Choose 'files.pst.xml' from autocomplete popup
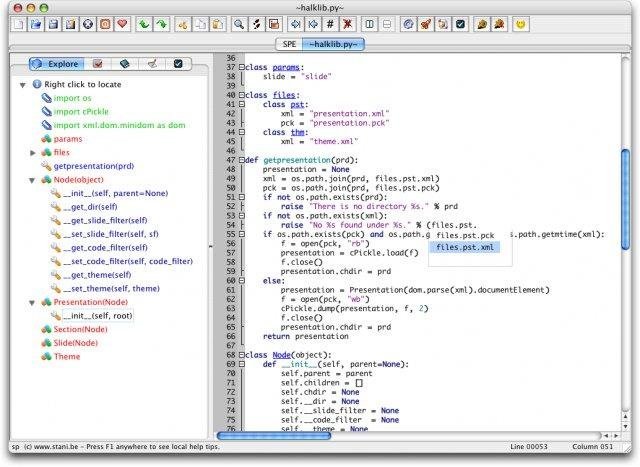Screen dimensions: 640x467 coord(465,246)
